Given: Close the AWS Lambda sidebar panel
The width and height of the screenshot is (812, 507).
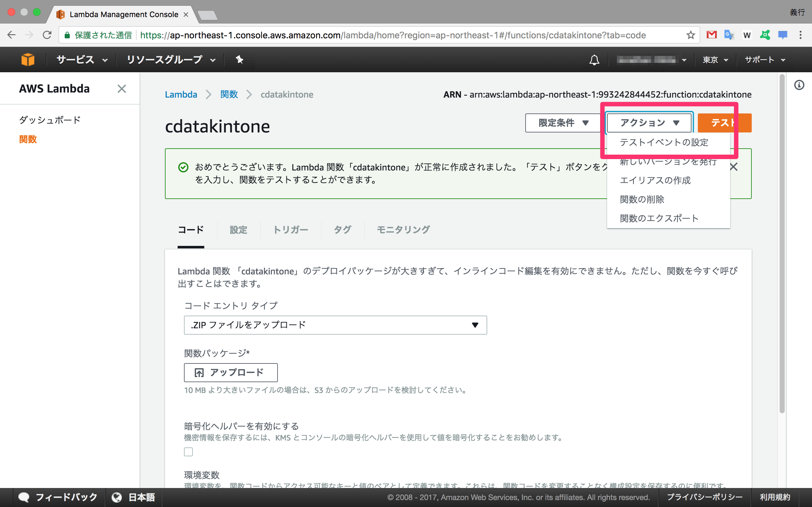Looking at the screenshot, I should (x=121, y=89).
